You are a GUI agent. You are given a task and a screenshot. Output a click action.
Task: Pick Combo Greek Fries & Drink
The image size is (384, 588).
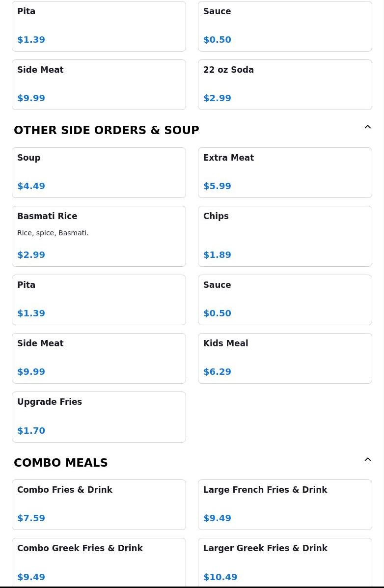(99, 562)
